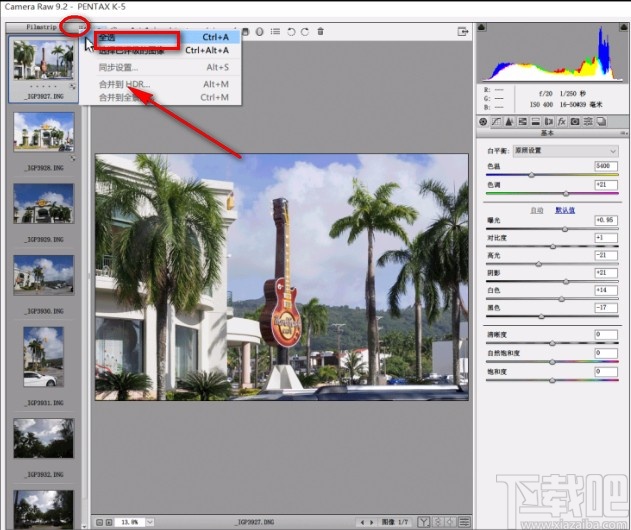Choose Merge to HDR menu item
Image resolution: width=631 pixels, height=530 pixels.
163,84
